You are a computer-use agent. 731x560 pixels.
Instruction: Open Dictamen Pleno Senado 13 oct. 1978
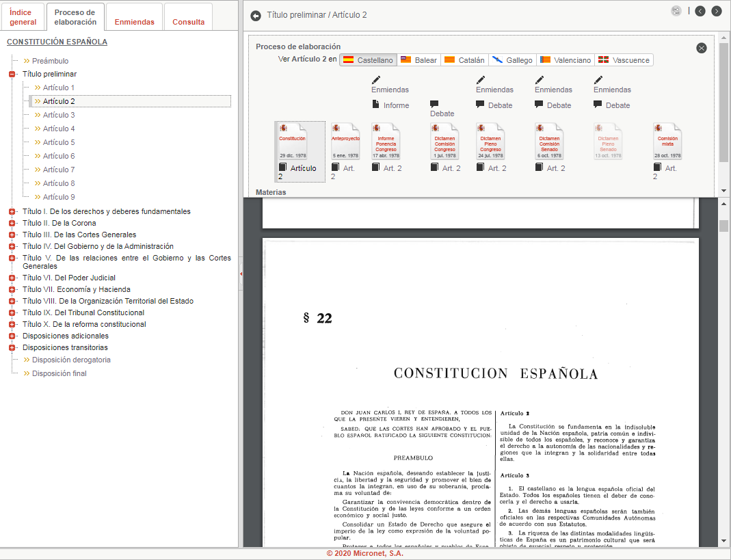[608, 142]
